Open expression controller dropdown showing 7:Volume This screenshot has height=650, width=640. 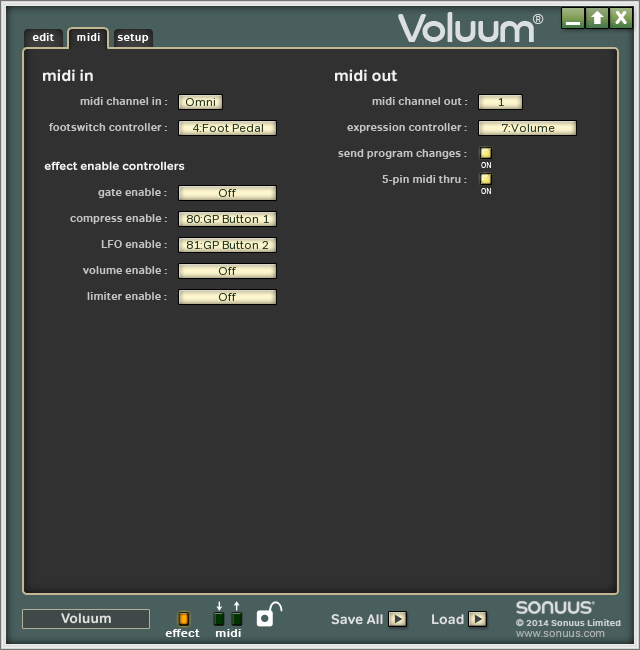pyautogui.click(x=528, y=128)
